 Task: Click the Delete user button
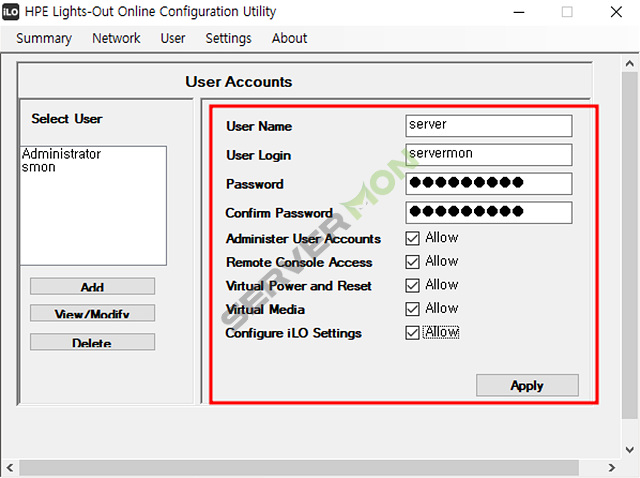click(92, 342)
